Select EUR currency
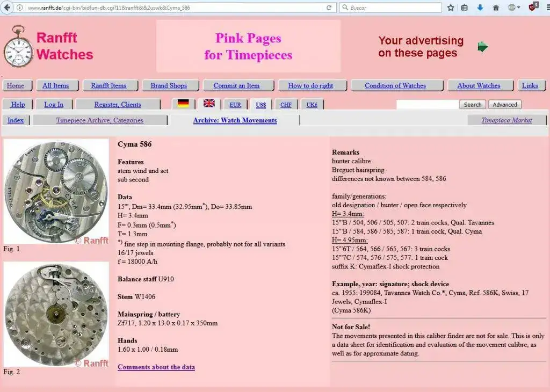 point(235,105)
